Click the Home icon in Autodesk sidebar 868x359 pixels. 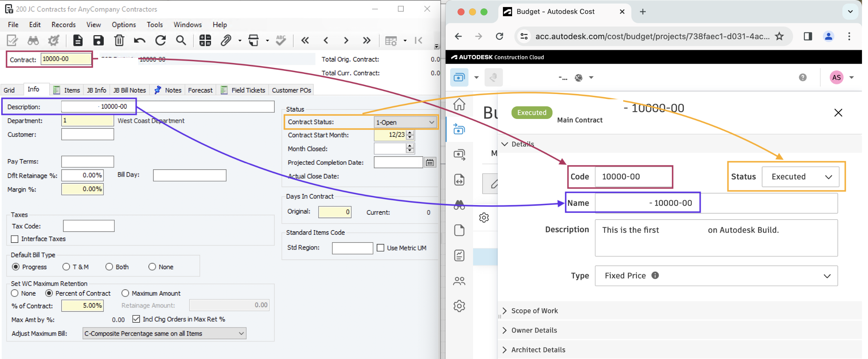coord(459,104)
